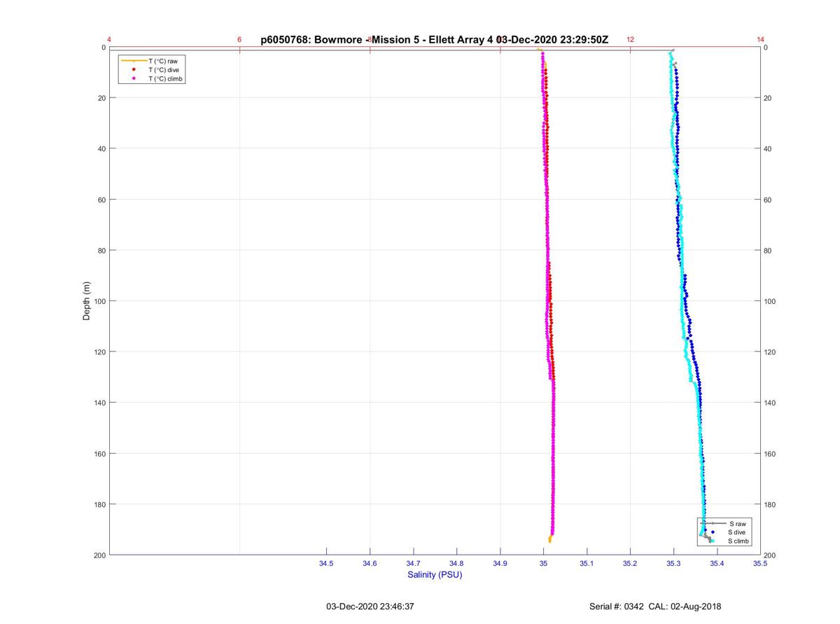
Task: Pick the blue 'S dive' legend marker
Action: click(x=713, y=532)
